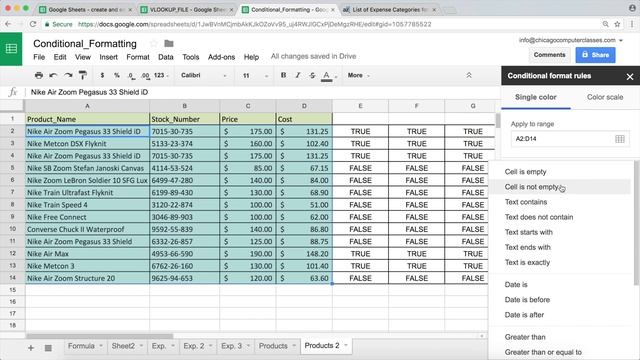Viewport: 640px width, 360px height.
Task: Select the Paint format tool
Action: pos(83,75)
